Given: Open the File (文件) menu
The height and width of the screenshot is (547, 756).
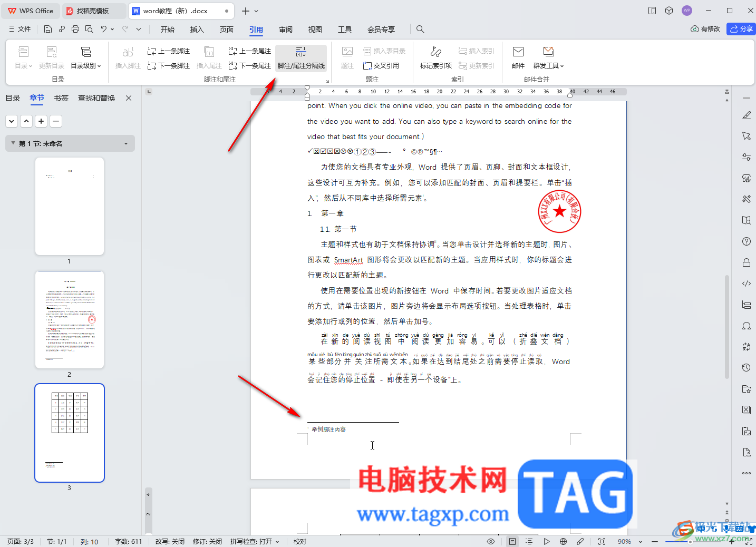Looking at the screenshot, I should [x=20, y=30].
